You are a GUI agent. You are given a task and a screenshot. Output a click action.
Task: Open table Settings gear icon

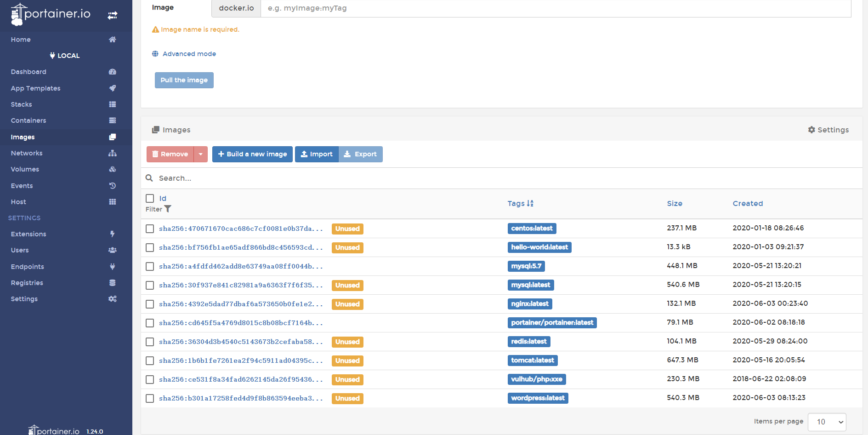click(811, 130)
